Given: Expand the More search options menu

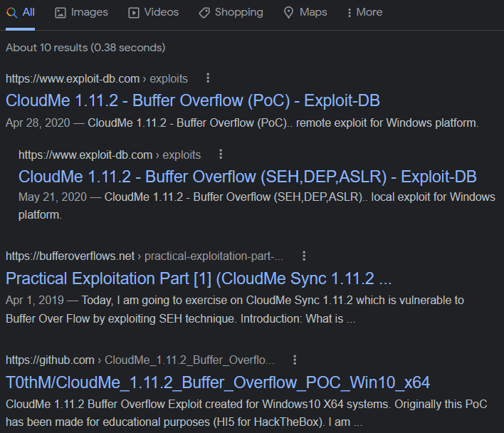Looking at the screenshot, I should (364, 13).
